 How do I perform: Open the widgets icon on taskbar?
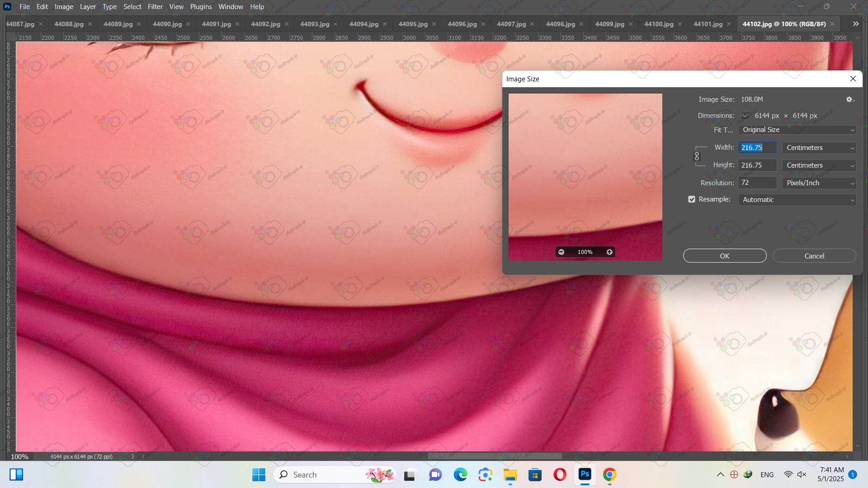coord(16,474)
